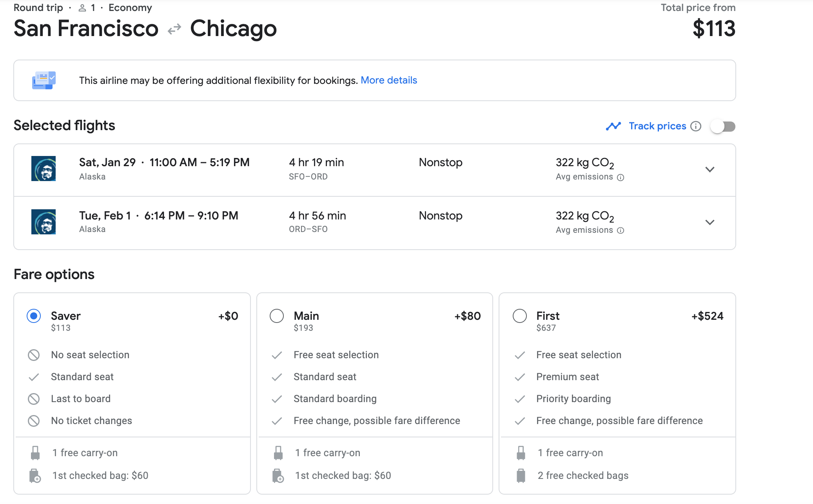Click the Saver 1st checked bag $60 row
Viewport: 813px width, 504px height.
point(100,475)
